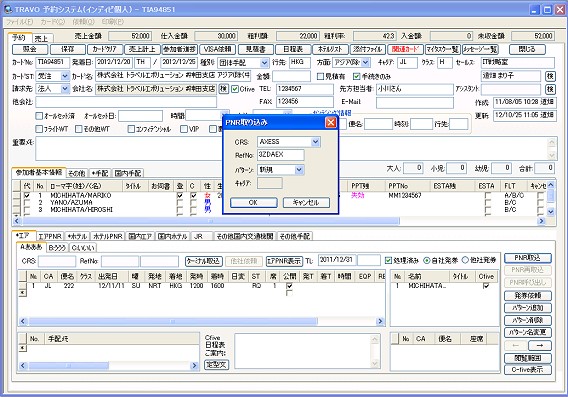Open the エアPNR tab
This screenshot has width=568, height=397.
tap(50, 237)
